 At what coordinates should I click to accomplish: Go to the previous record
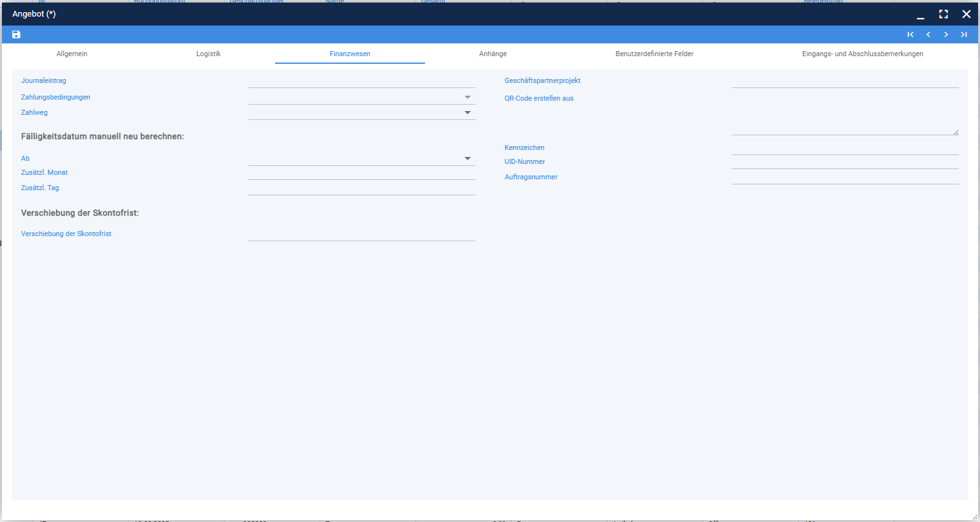click(x=928, y=34)
